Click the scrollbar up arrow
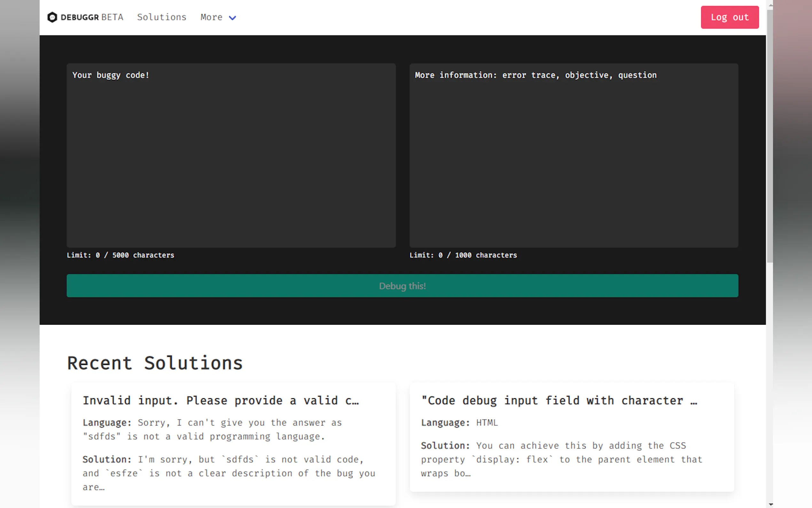812x508 pixels. tap(770, 5)
